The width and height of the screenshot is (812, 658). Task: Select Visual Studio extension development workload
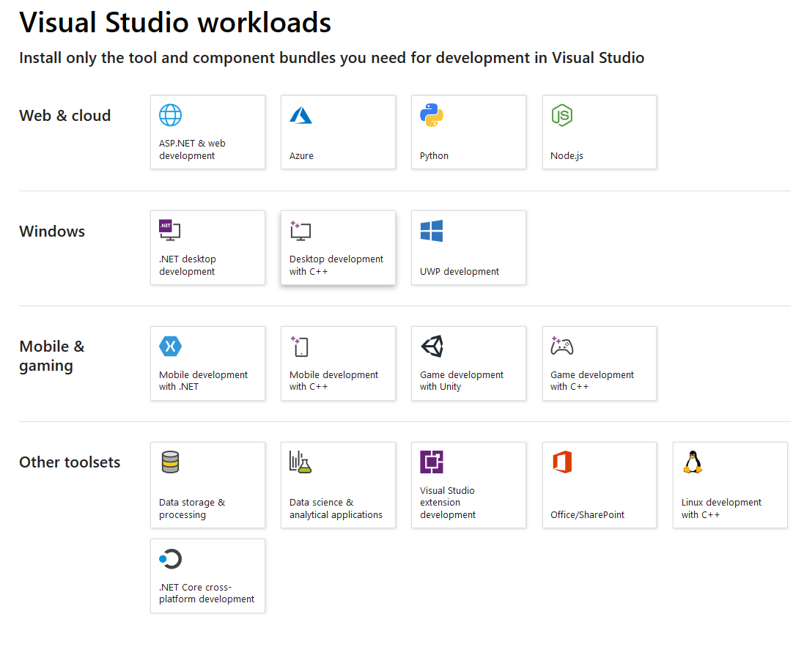coord(468,485)
